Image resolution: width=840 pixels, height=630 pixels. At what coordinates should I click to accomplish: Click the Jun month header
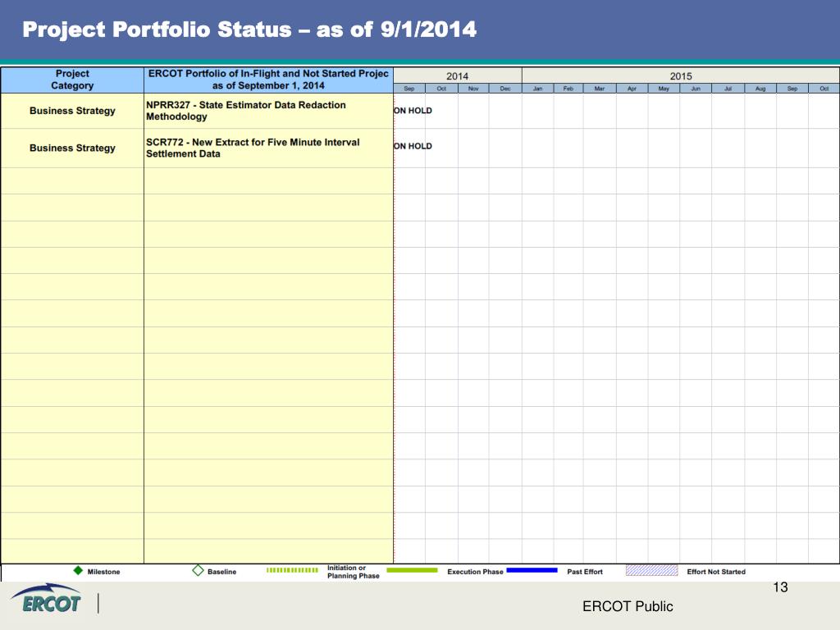tap(696, 89)
